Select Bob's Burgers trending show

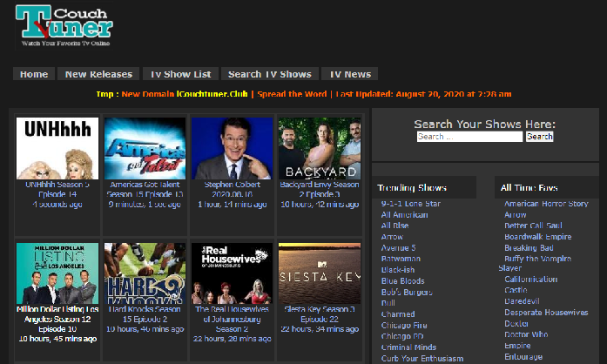pos(407,293)
